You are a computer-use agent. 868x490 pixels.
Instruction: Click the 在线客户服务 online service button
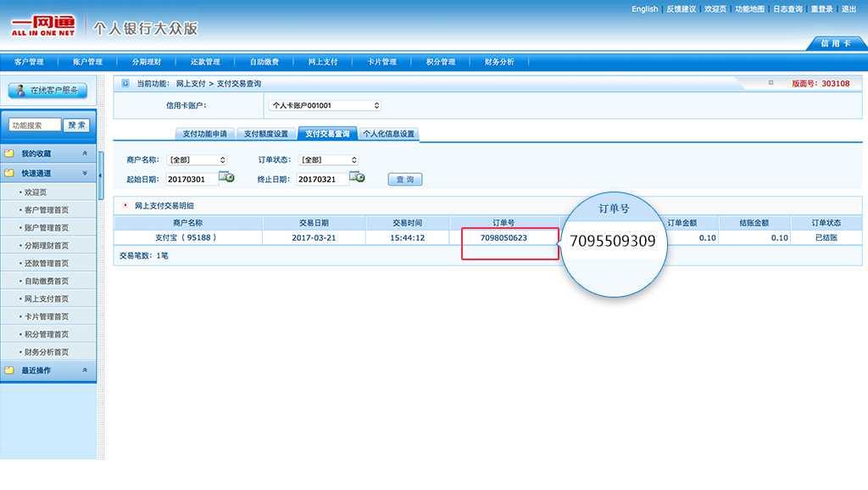coord(48,91)
